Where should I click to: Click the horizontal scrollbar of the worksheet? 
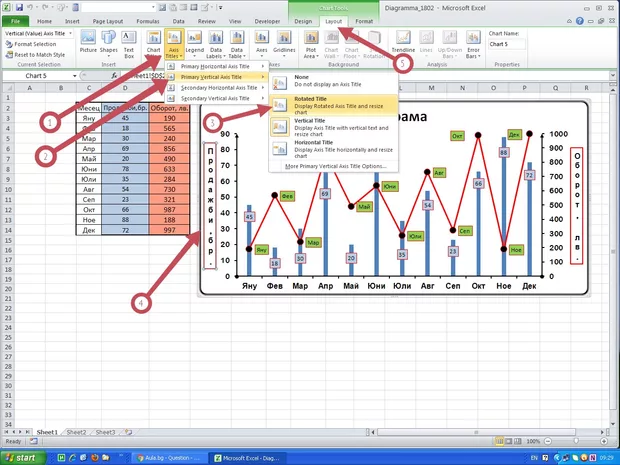(476, 432)
